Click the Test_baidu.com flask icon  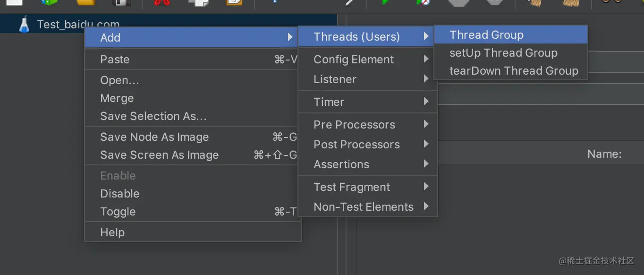24,25
